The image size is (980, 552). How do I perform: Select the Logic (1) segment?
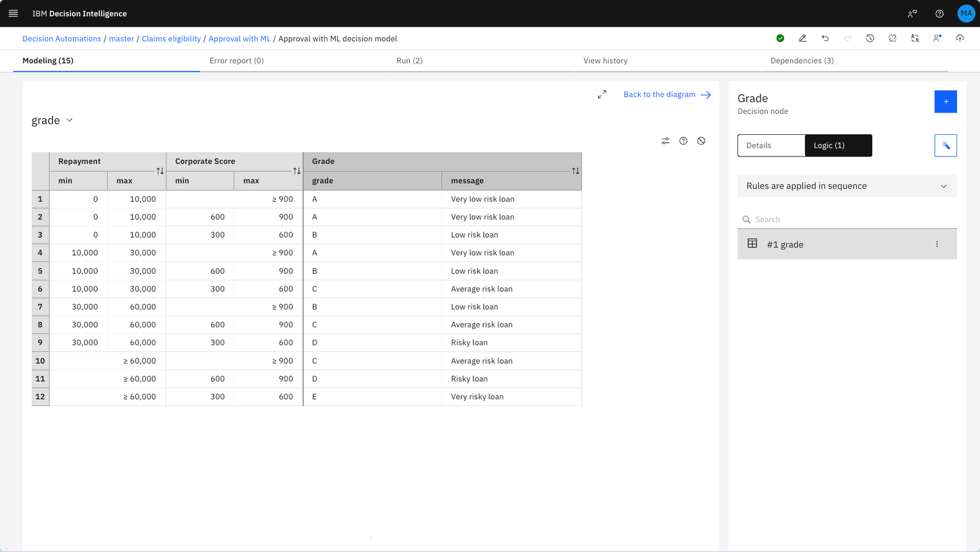click(838, 145)
